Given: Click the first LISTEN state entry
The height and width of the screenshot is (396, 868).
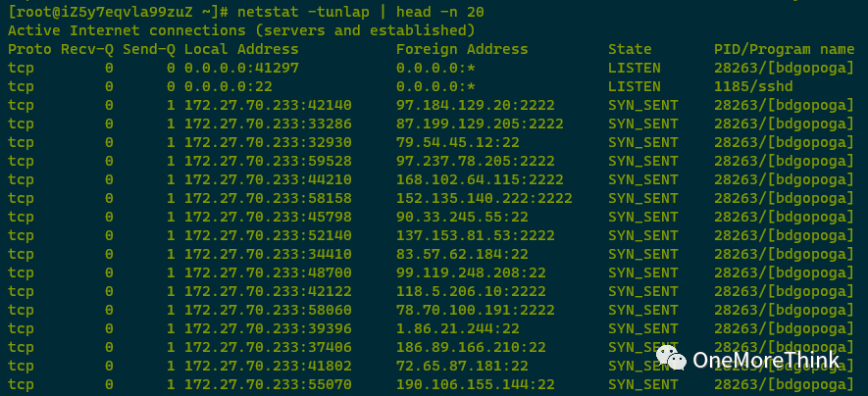Looking at the screenshot, I should [x=634, y=68].
